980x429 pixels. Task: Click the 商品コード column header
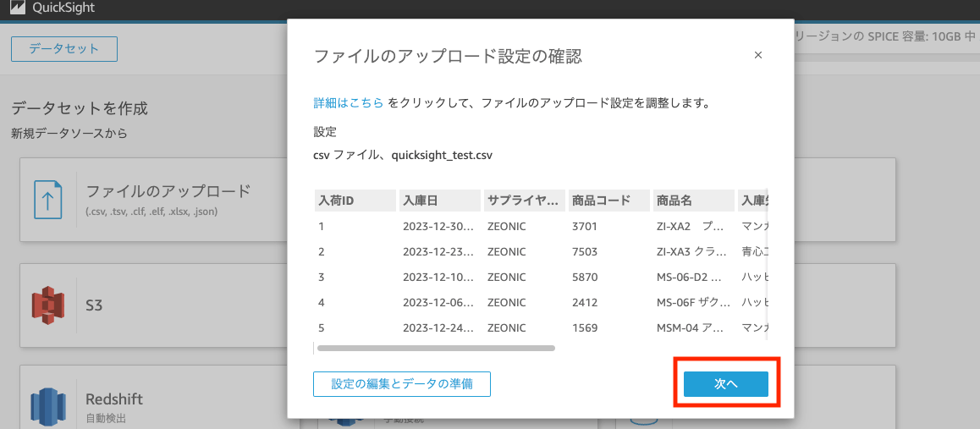click(x=609, y=201)
